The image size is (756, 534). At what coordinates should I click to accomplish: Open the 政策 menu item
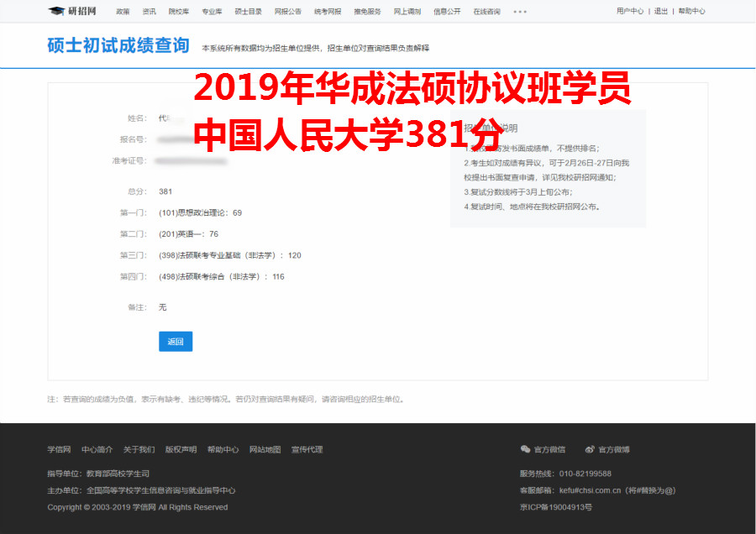(x=123, y=12)
